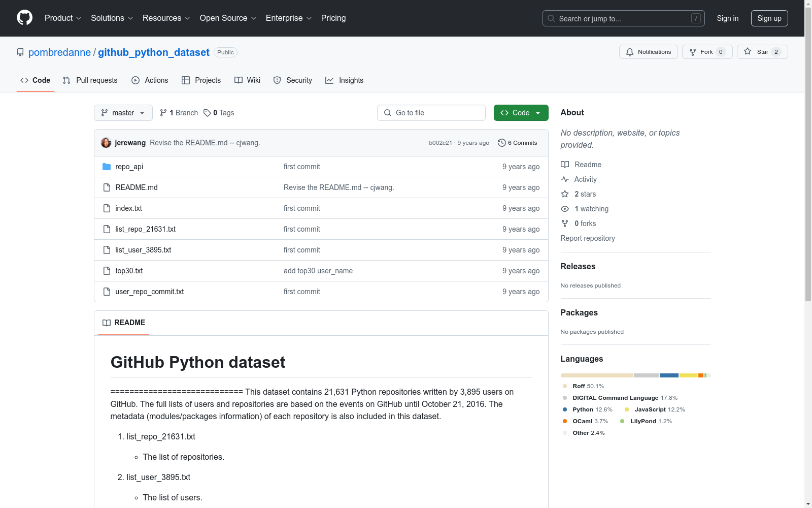Click the GitHub octocat logo

[24, 18]
